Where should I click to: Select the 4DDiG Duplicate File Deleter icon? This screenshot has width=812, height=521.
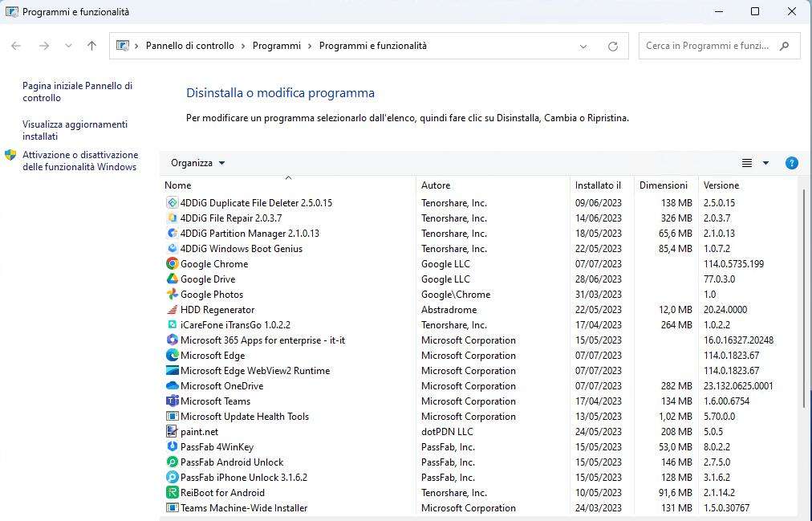pos(172,202)
